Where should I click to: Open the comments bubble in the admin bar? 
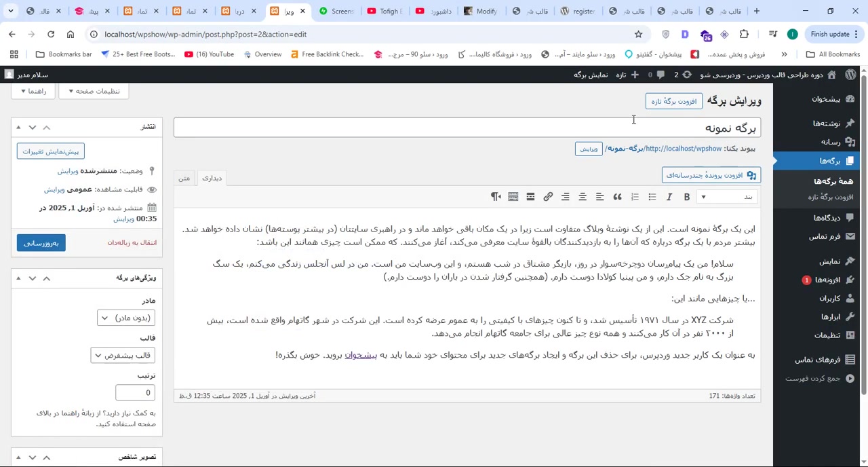pos(660,75)
